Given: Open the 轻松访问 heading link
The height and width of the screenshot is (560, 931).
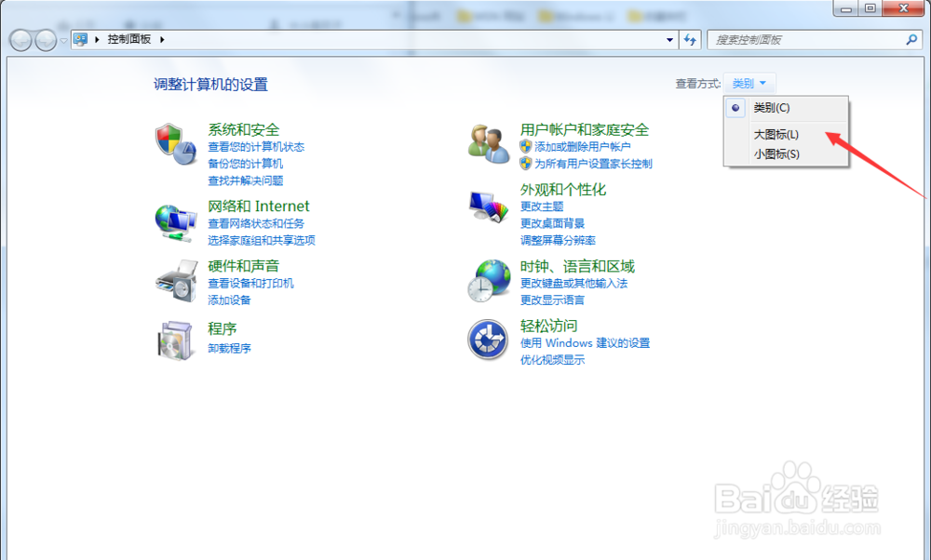Looking at the screenshot, I should coord(548,326).
